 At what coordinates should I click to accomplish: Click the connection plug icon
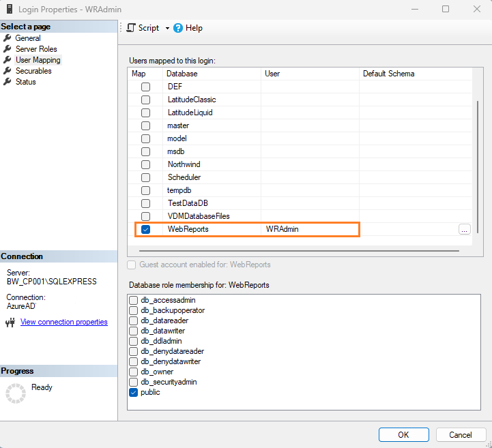(10, 323)
